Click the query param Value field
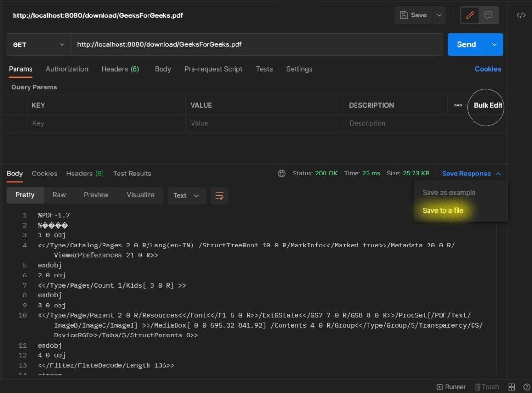Viewport: 532px width, 393px height. tap(265, 123)
